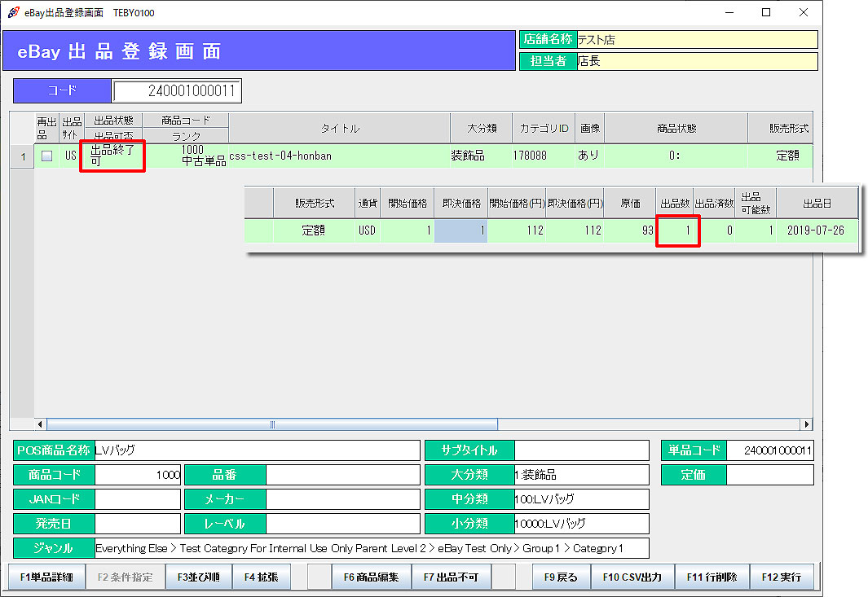The width and height of the screenshot is (868, 597).
Task: Click the scrollbar right arrow
Action: [x=806, y=424]
